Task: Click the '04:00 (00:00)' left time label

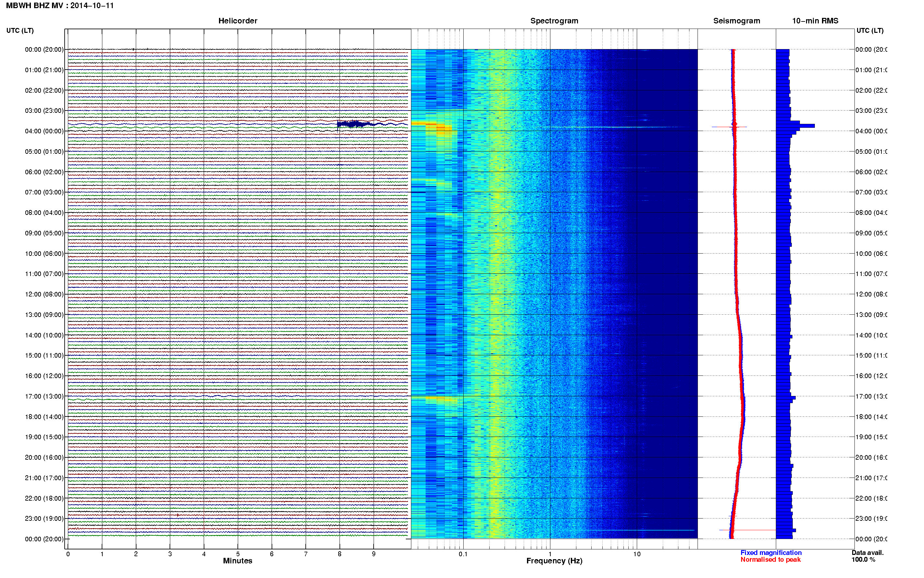Action: pyautogui.click(x=44, y=131)
